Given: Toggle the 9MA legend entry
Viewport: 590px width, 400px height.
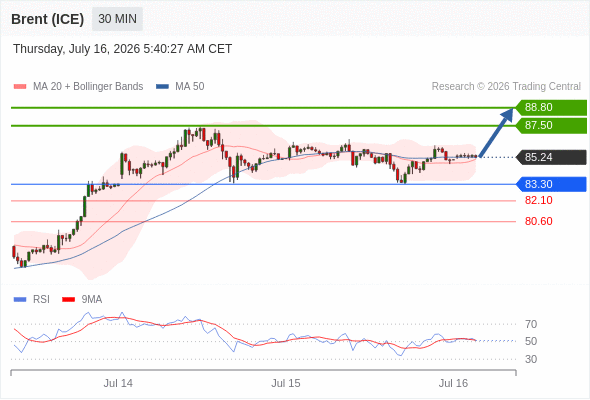Looking at the screenshot, I should 82,299.
